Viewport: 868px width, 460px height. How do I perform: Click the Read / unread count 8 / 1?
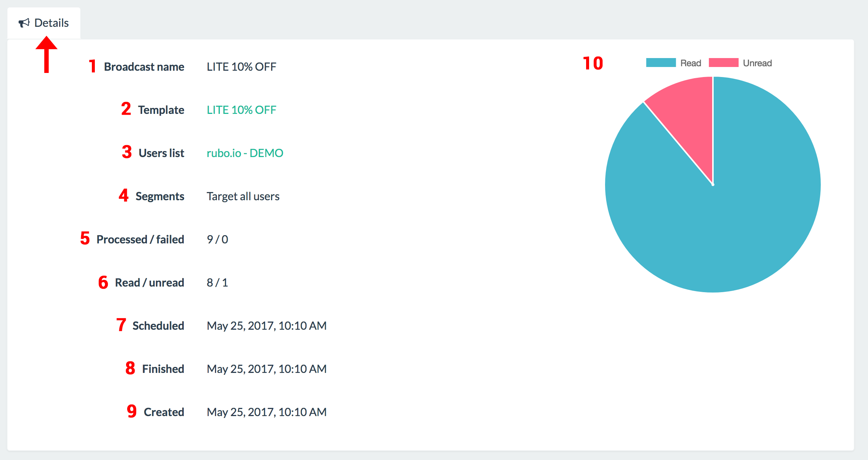[217, 282]
